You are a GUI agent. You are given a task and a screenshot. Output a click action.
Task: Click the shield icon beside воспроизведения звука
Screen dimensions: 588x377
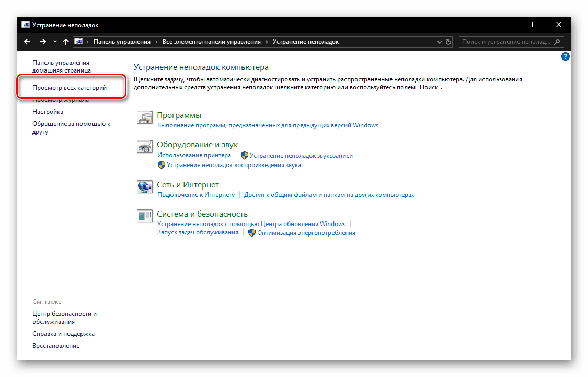162,165
